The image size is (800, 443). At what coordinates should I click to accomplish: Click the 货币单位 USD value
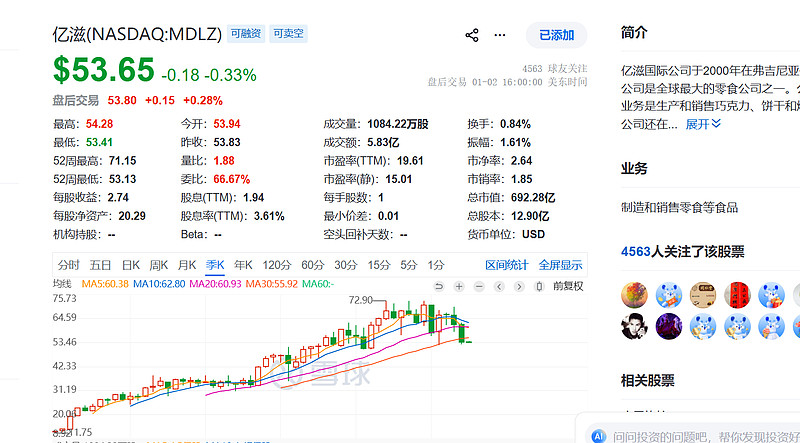534,234
